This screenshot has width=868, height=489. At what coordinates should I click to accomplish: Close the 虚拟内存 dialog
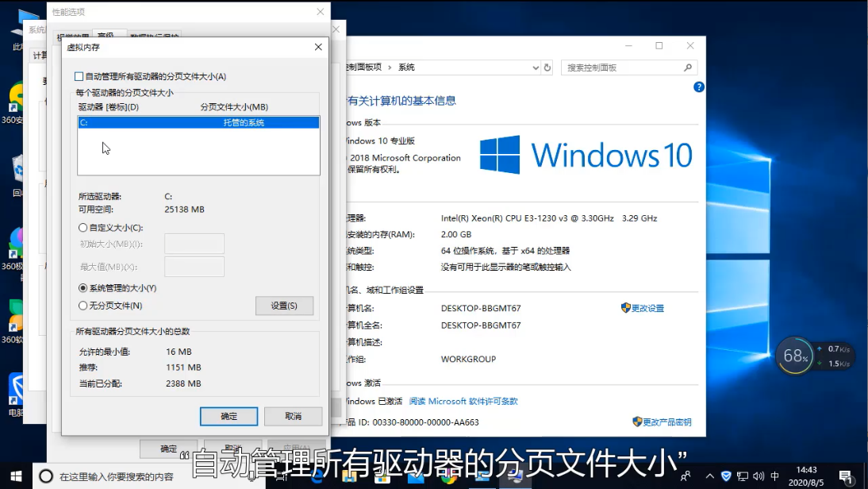(x=318, y=47)
